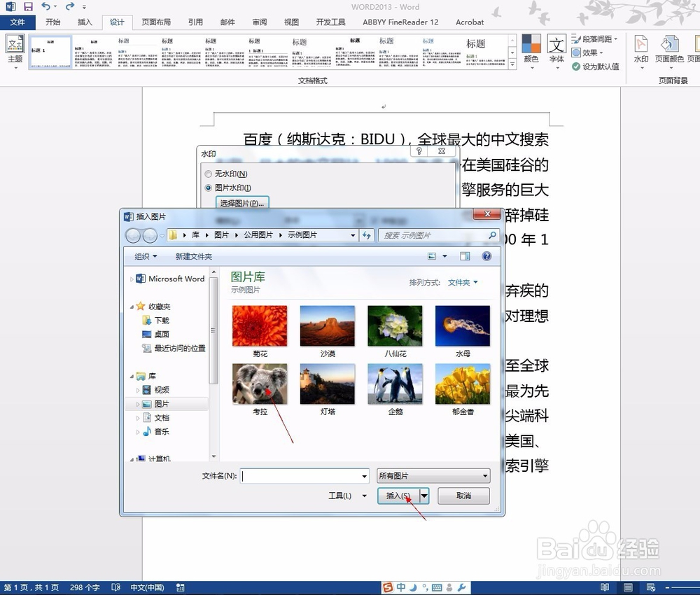
Task: Switch to the References (引用) tab
Action: point(195,22)
